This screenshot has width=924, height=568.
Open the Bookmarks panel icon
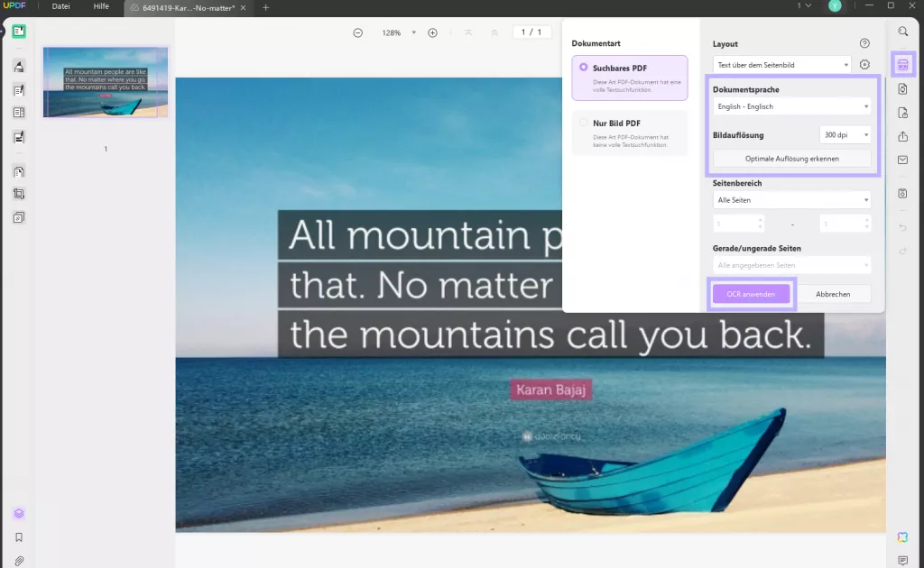pyautogui.click(x=19, y=537)
